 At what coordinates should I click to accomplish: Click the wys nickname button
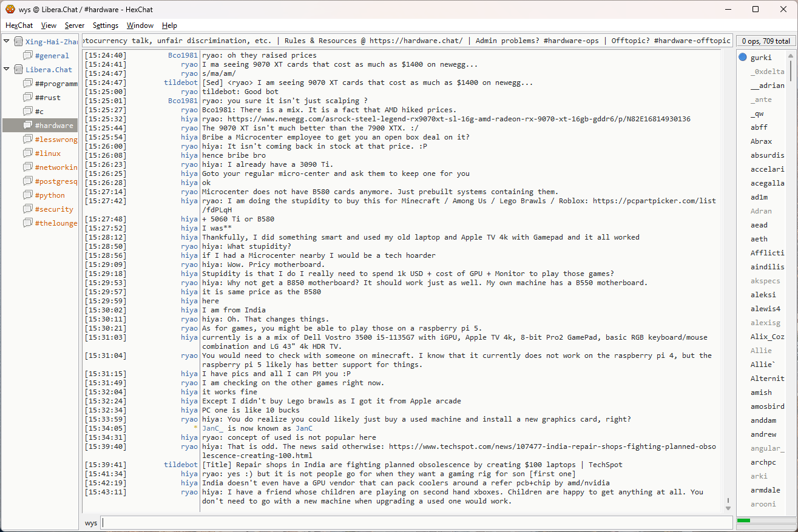91,523
